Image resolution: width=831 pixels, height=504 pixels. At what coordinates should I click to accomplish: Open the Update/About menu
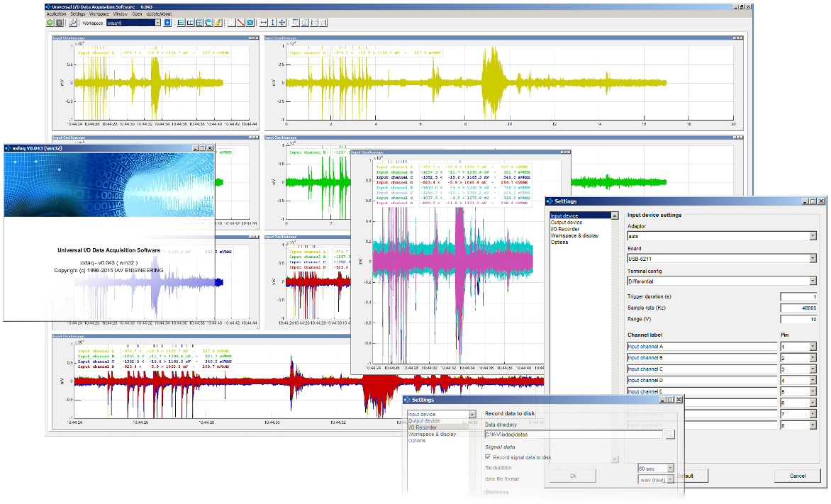point(159,13)
